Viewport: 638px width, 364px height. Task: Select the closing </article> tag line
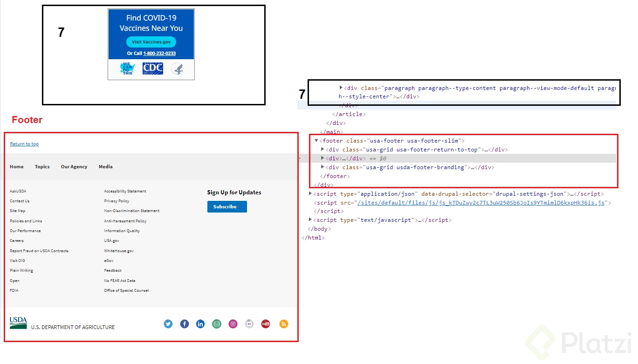click(349, 114)
